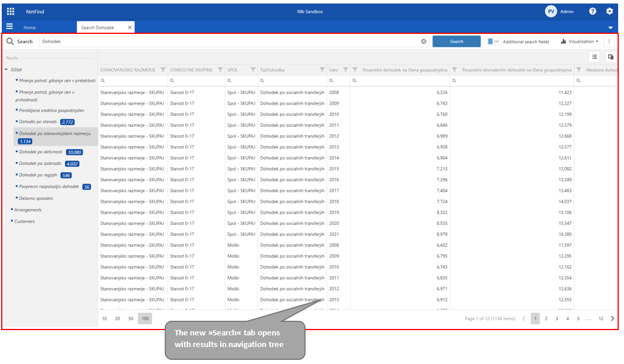Go to page 12 in the pager
Viewport: 624px width, 364px height.
pyautogui.click(x=600, y=318)
